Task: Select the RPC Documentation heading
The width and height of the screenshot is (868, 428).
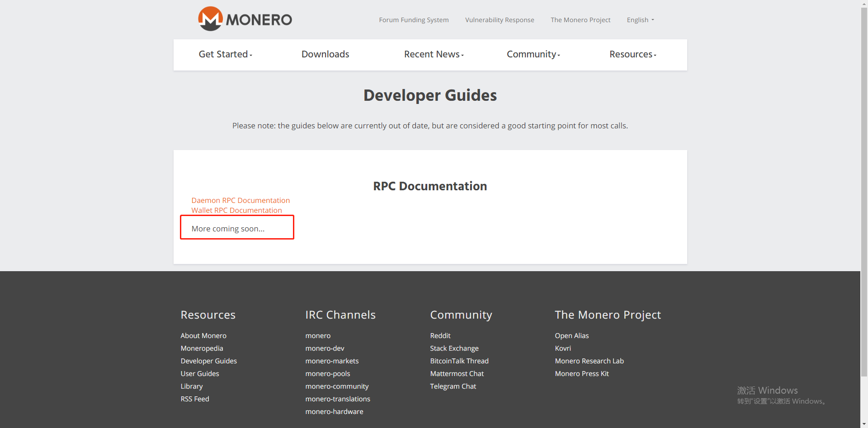Action: [430, 186]
